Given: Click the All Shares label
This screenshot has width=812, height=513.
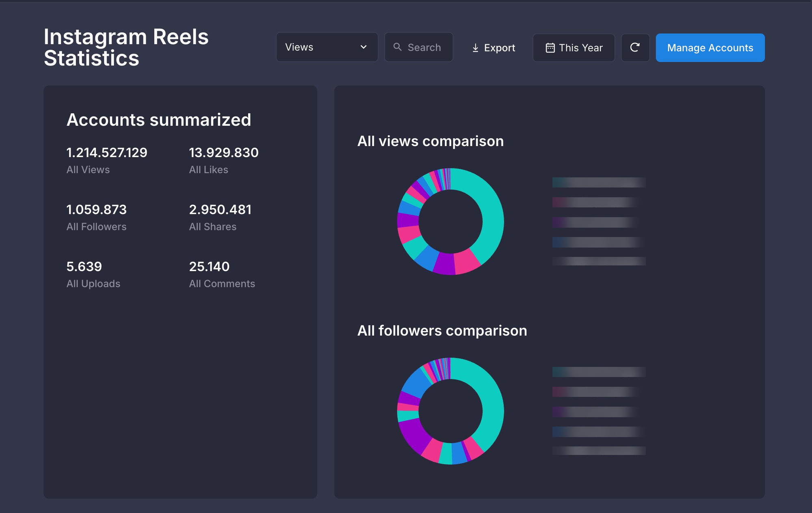Looking at the screenshot, I should [212, 226].
